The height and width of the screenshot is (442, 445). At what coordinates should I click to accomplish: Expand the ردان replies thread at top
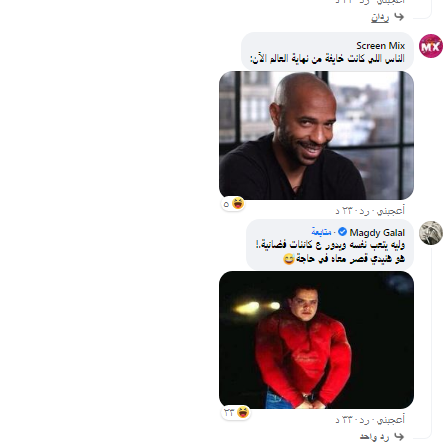pyautogui.click(x=380, y=17)
